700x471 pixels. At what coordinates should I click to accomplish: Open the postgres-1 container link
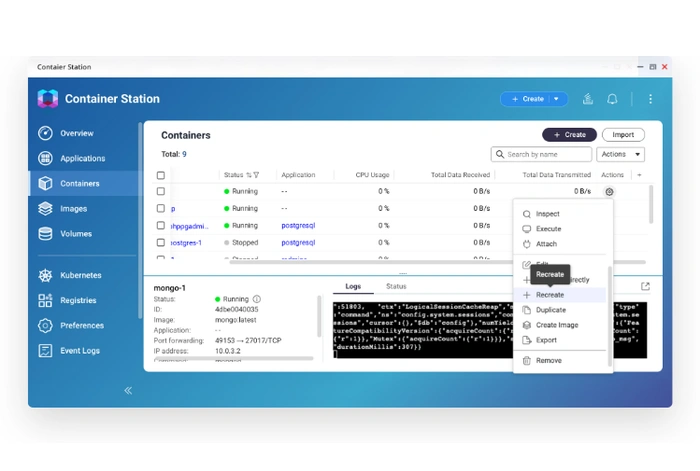click(x=186, y=242)
